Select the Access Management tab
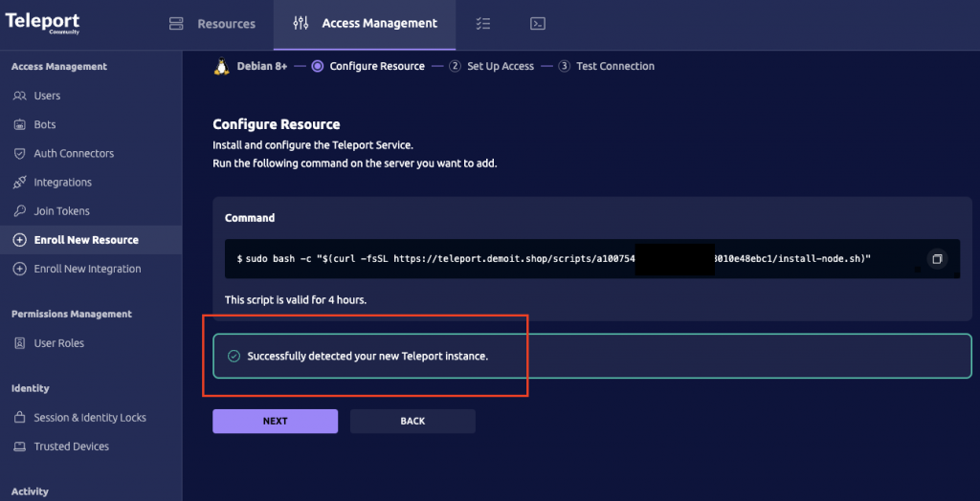Screen dimensions: 980x501 pyautogui.click(x=365, y=24)
